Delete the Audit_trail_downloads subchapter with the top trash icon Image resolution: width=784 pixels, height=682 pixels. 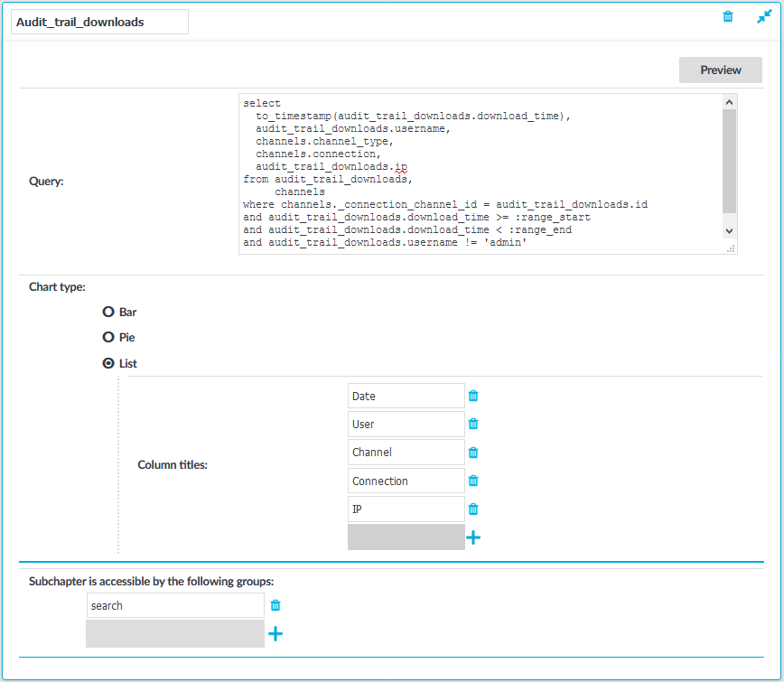pyautogui.click(x=728, y=16)
